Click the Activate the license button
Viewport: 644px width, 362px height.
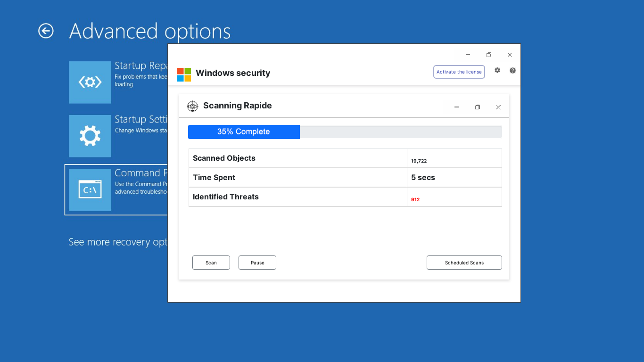coord(459,72)
